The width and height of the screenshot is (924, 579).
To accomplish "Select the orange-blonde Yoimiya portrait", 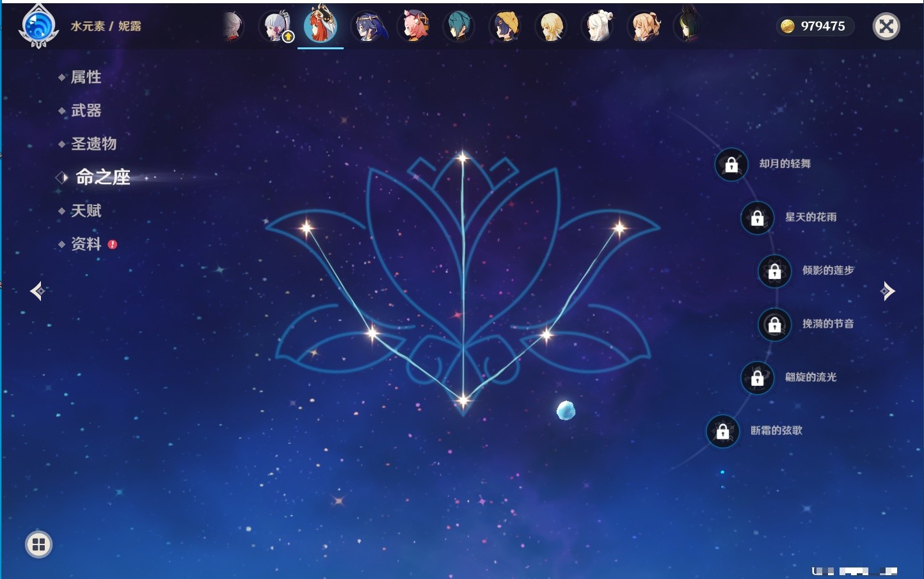I will point(644,27).
